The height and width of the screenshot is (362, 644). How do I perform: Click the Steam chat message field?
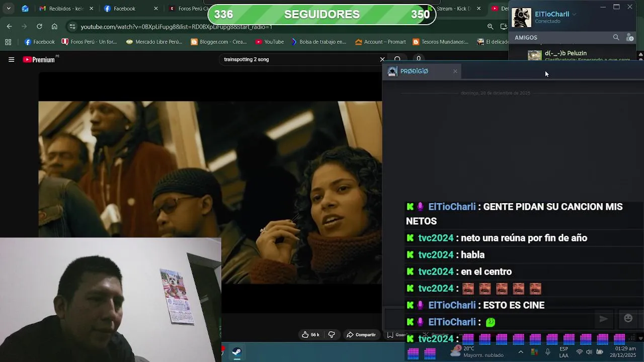click(x=491, y=319)
